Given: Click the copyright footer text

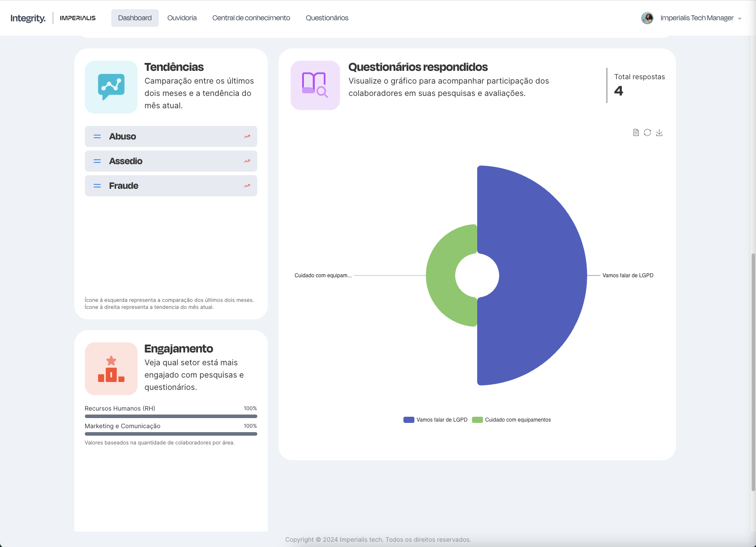Looking at the screenshot, I should pyautogui.click(x=378, y=540).
